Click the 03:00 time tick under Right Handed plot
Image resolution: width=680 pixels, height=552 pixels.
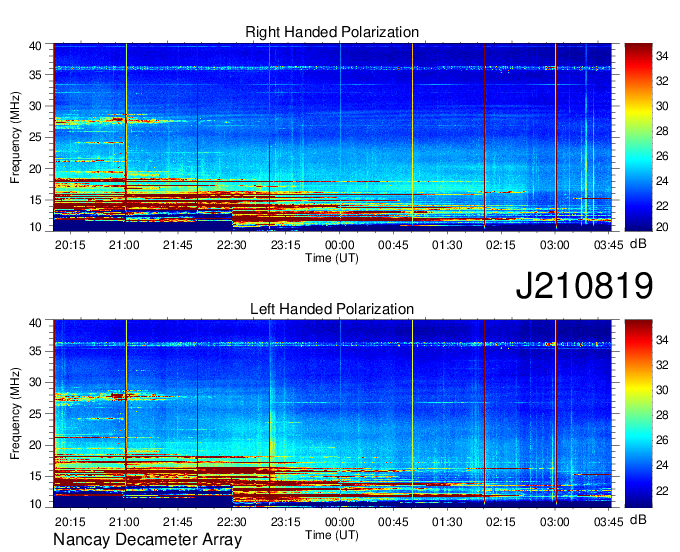point(555,245)
